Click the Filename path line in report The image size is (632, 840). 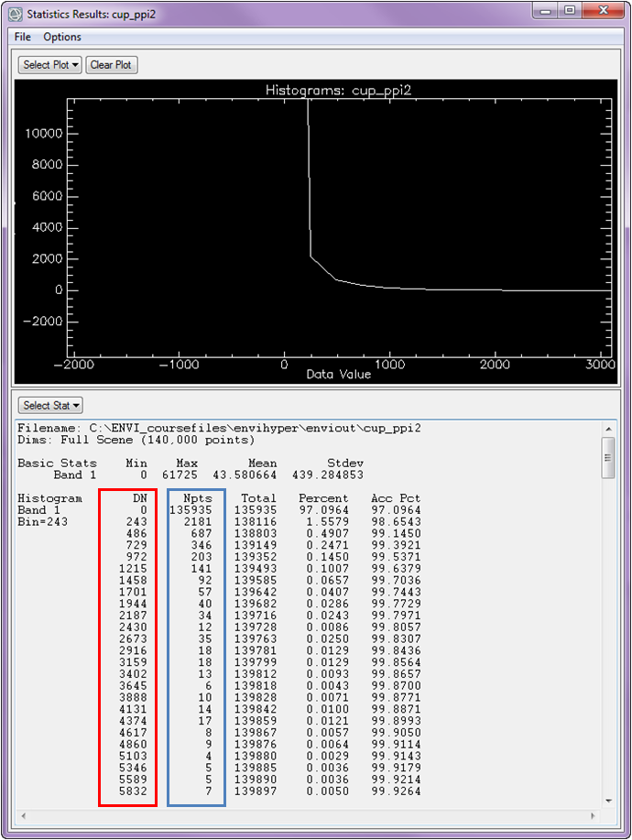point(219,428)
